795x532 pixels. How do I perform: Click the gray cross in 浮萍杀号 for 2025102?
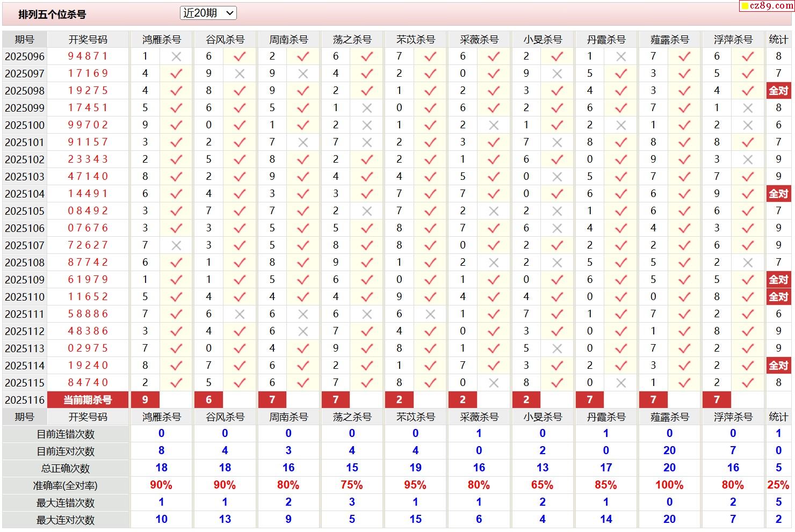(x=748, y=159)
